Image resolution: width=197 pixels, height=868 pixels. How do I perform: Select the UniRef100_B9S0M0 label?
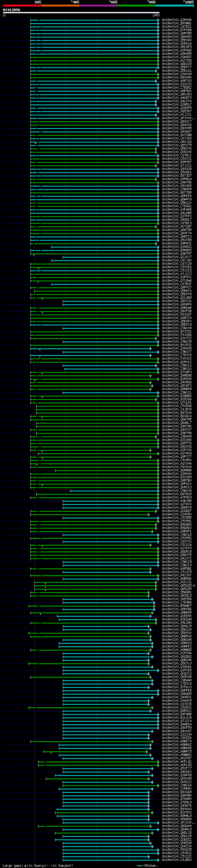point(177,78)
